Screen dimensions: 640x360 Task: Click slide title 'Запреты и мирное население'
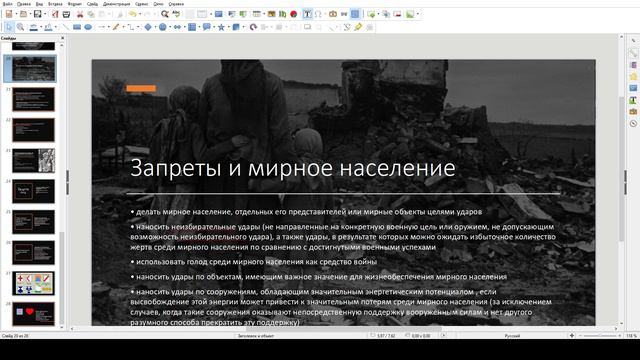click(293, 168)
